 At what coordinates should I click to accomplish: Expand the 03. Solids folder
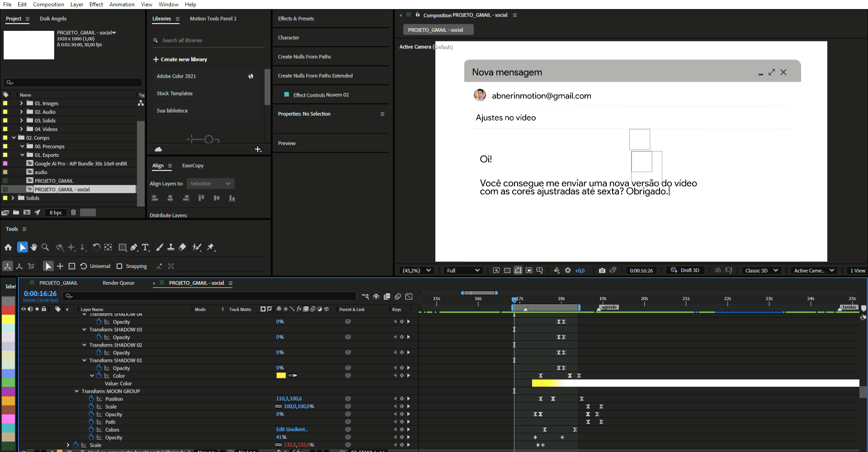(x=21, y=120)
